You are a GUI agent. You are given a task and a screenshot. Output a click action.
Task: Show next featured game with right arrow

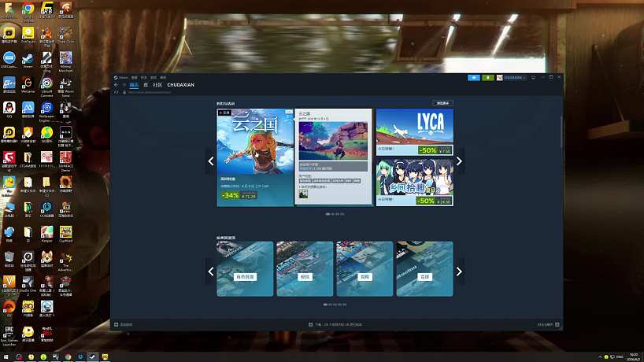click(459, 161)
